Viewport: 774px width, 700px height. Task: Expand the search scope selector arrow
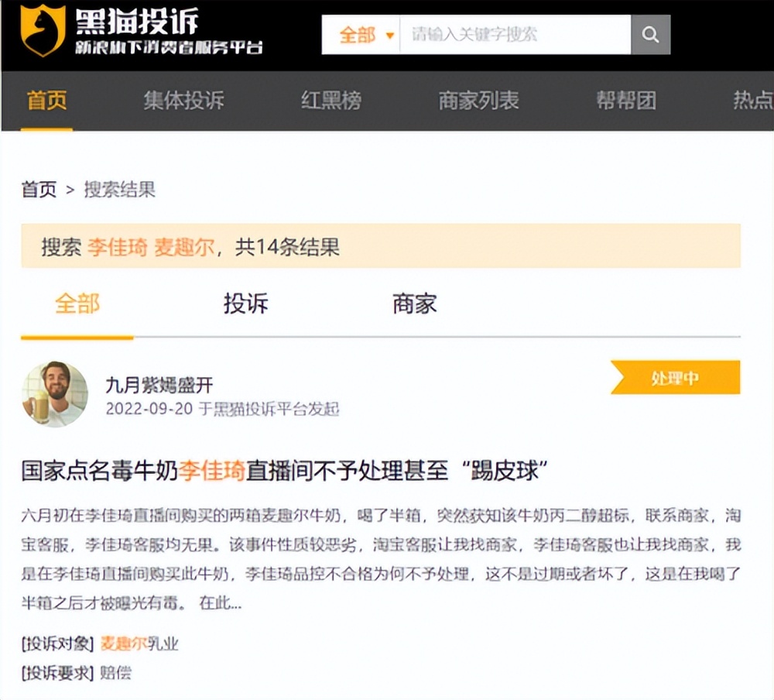pos(389,36)
